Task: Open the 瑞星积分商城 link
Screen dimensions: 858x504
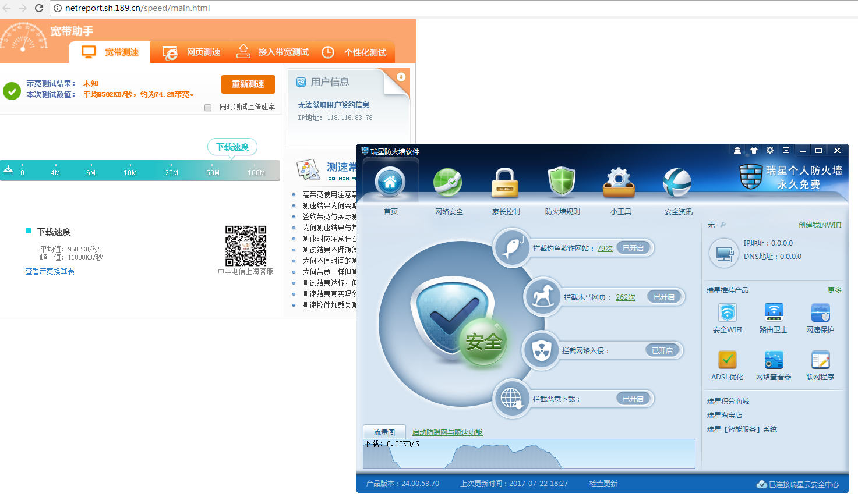Action: (728, 401)
